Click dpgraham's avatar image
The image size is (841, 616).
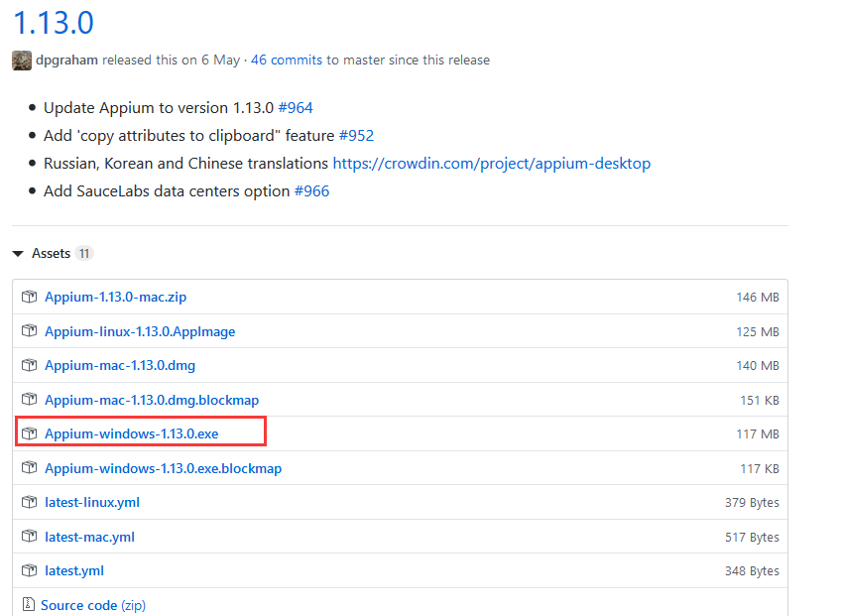(x=22, y=61)
